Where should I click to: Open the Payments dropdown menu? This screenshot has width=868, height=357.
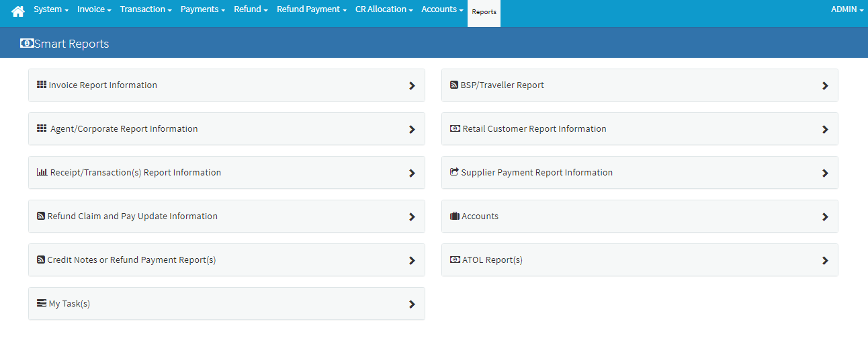point(203,9)
